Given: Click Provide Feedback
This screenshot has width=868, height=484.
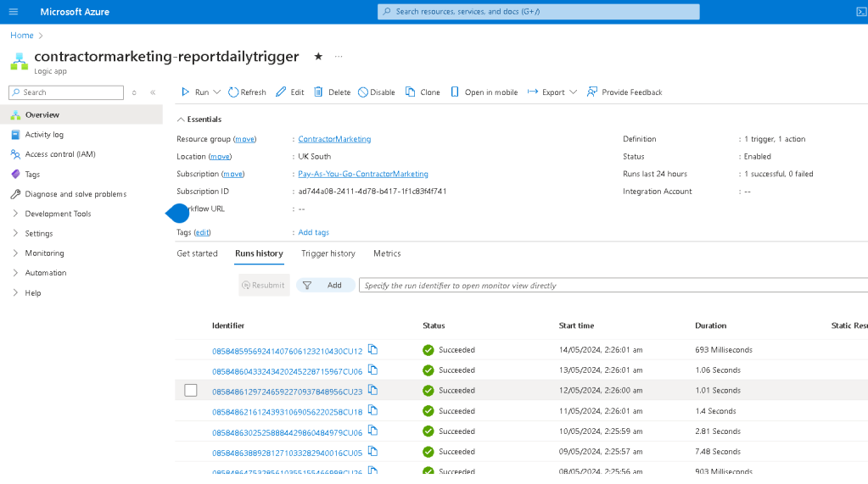Looking at the screenshot, I should tap(625, 92).
